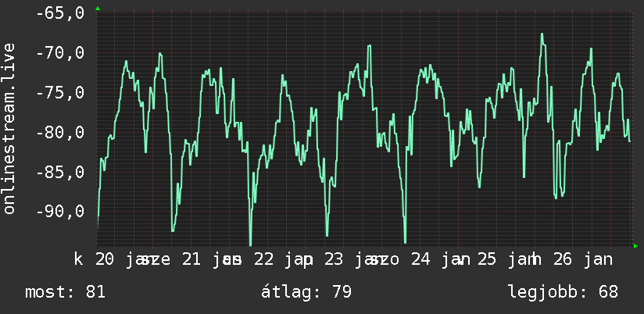
Task: Click the -90,0 y-axis label
Action: tap(60, 212)
